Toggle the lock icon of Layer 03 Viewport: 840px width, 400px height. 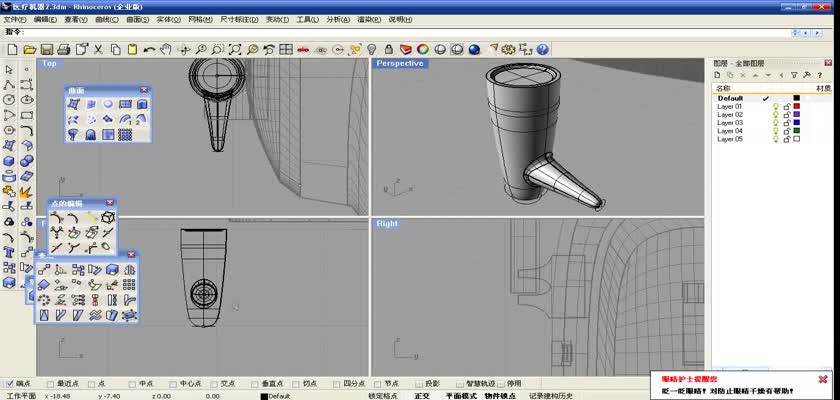click(x=786, y=123)
